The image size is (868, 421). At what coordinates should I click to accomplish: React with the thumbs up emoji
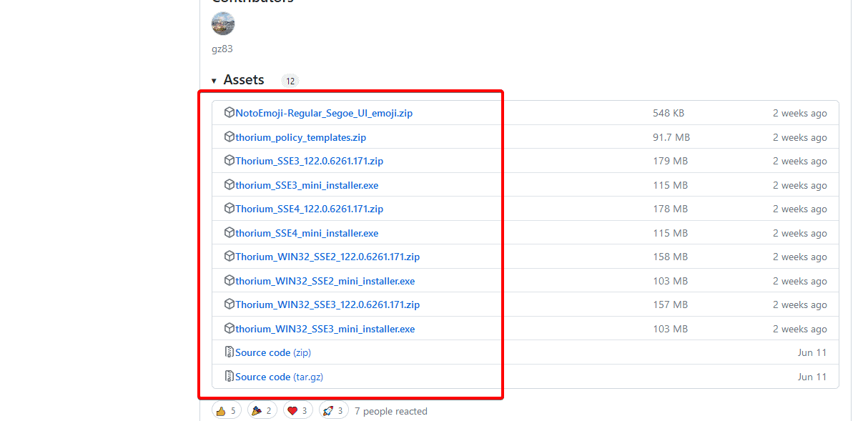(x=225, y=411)
